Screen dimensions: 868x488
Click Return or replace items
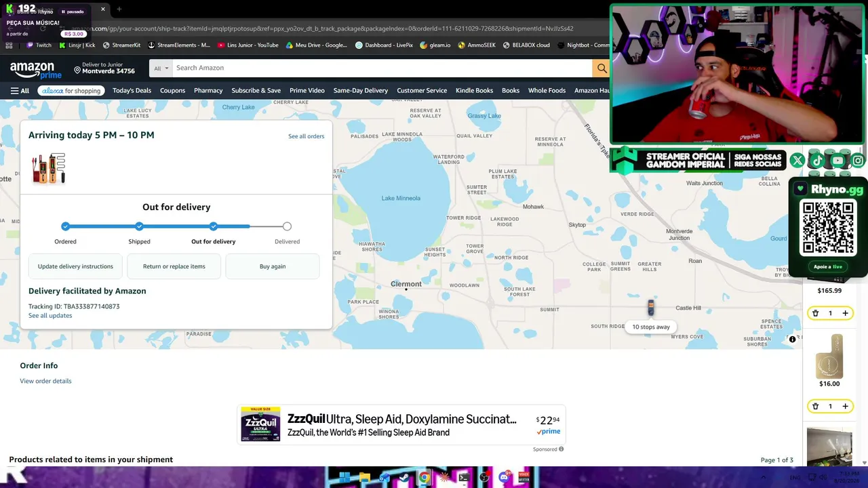click(174, 266)
